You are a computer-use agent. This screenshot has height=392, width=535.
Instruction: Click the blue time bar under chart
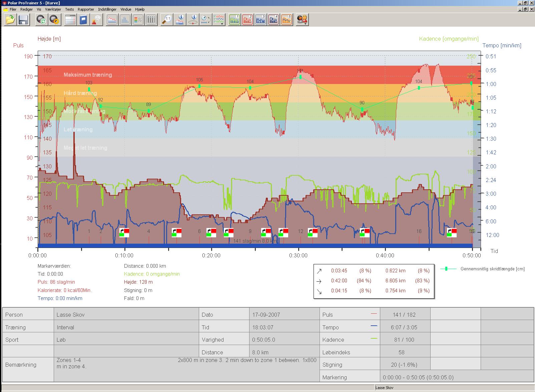255,246
